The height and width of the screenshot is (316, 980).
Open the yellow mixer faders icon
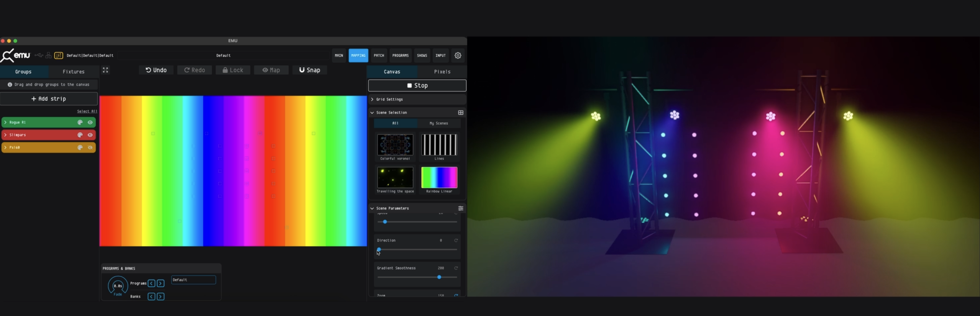point(59,56)
